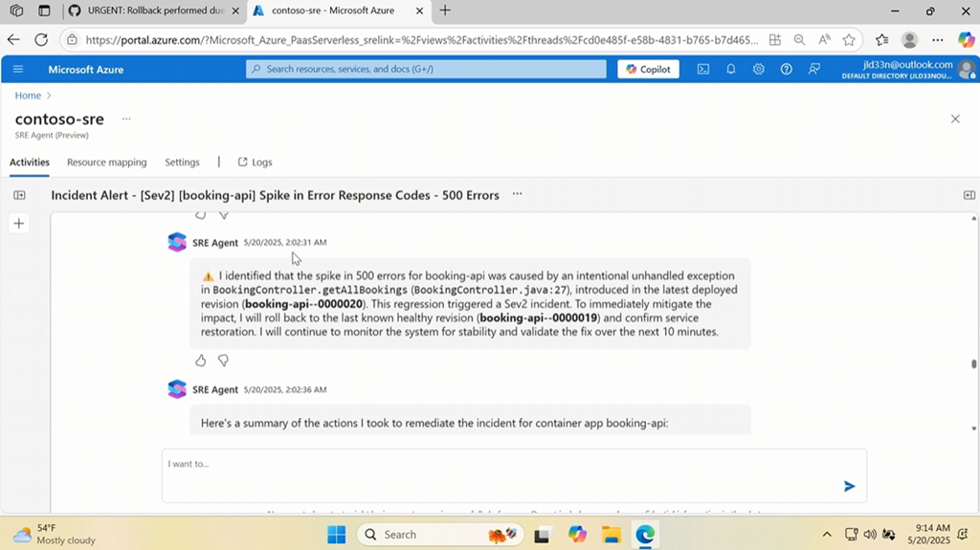980x550 pixels.
Task: Open Azure feedback icon
Action: click(x=813, y=69)
